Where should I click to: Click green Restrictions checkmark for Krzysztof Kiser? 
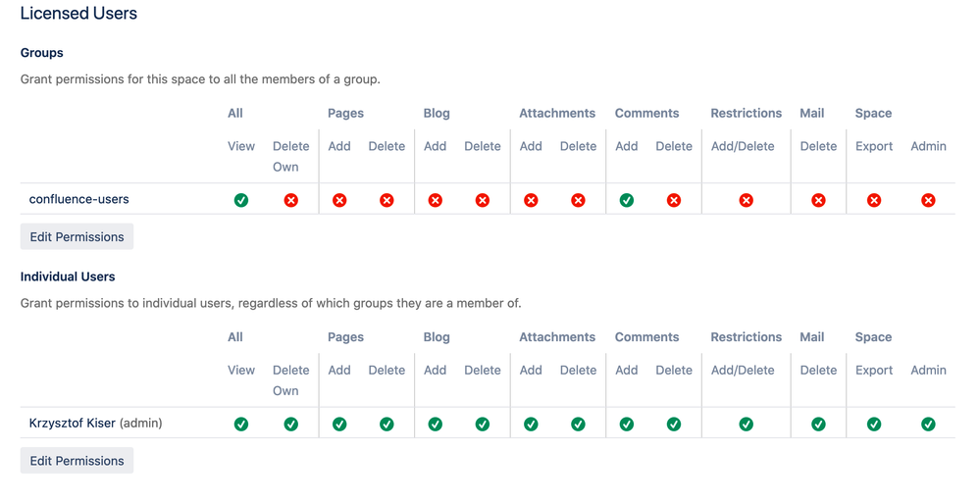(x=746, y=425)
